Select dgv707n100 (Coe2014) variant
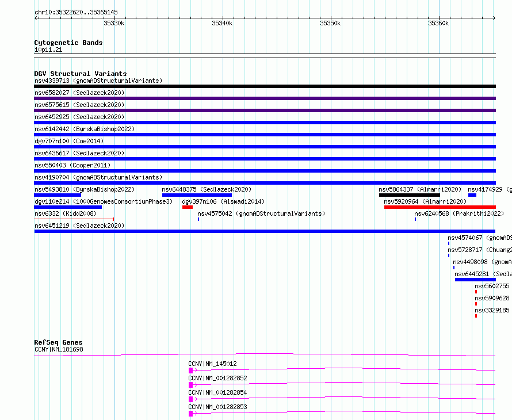This screenshot has width=512, height=420. pyautogui.click(x=69, y=141)
